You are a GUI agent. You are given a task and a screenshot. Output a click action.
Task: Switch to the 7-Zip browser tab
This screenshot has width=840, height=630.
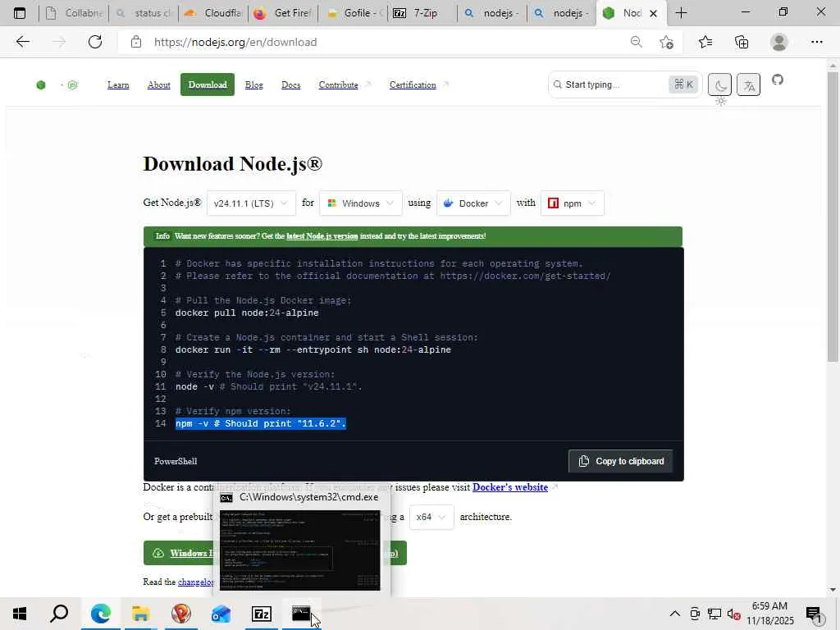(422, 13)
